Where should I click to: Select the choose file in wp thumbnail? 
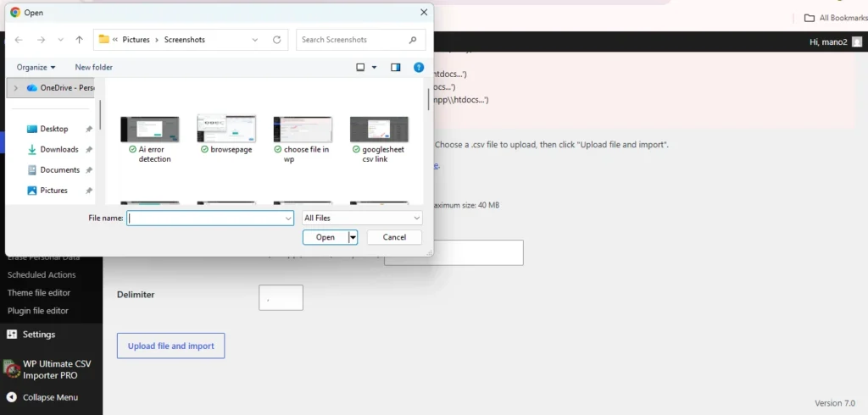(303, 129)
